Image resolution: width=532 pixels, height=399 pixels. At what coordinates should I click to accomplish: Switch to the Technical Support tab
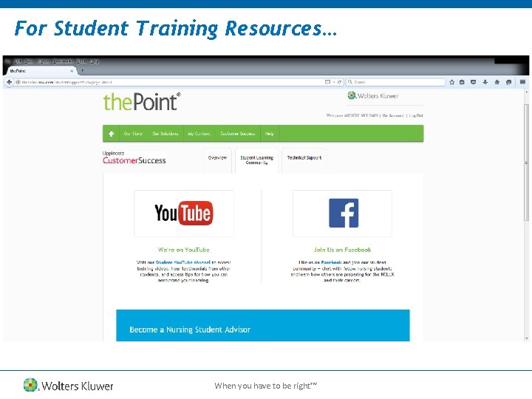[304, 160]
